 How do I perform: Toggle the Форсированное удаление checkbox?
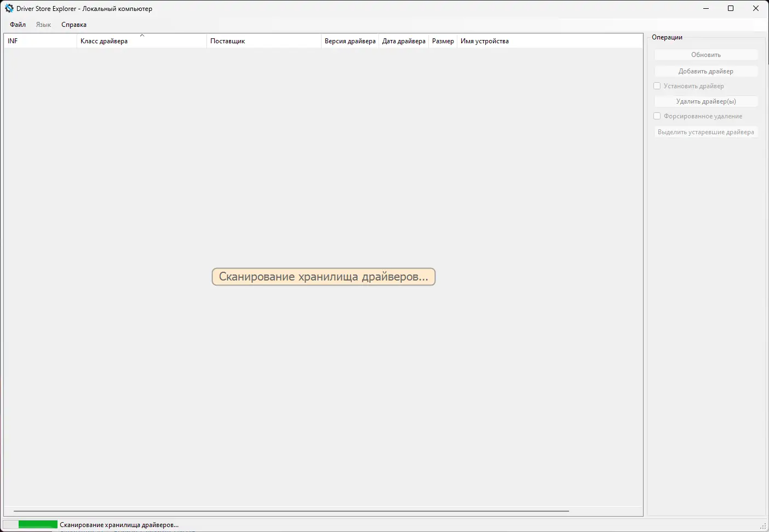coord(657,116)
